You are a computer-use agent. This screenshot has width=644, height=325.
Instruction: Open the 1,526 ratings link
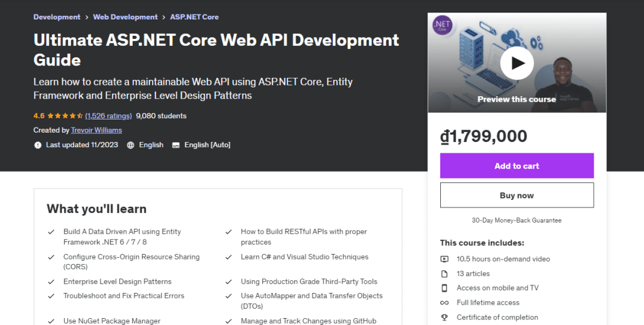108,116
